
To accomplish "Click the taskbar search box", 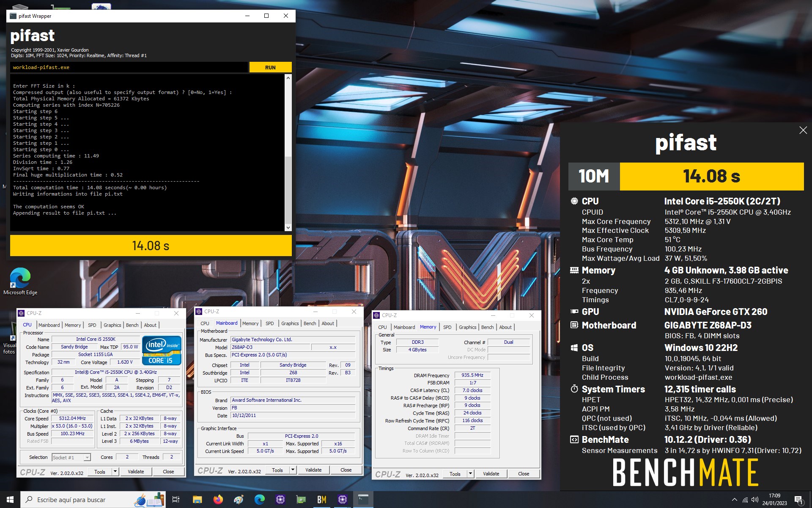I will coord(93,500).
